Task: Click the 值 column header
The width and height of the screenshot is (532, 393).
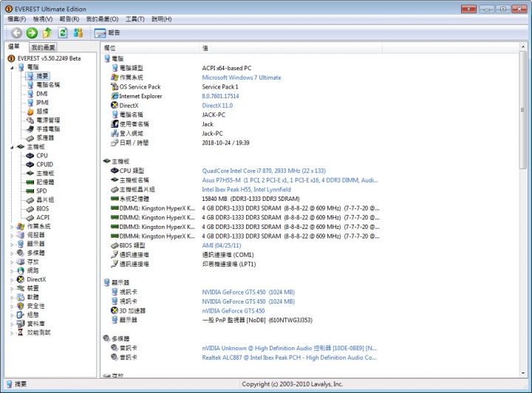Action: click(290, 48)
